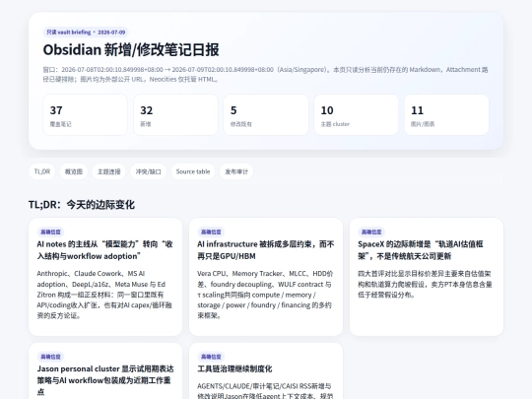
Task: Select the 主题连接 navigation pill
Action: click(x=109, y=171)
